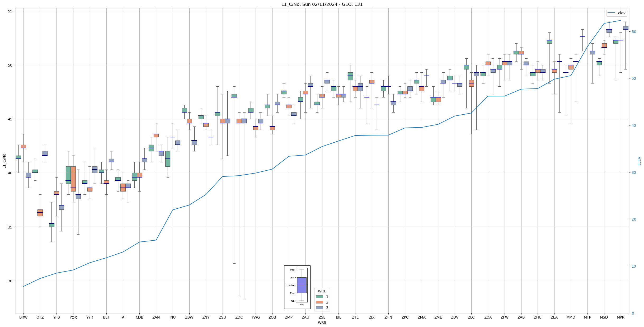Click the orange WRE 2 legend swatch
644x327 pixels.
(x=319, y=302)
